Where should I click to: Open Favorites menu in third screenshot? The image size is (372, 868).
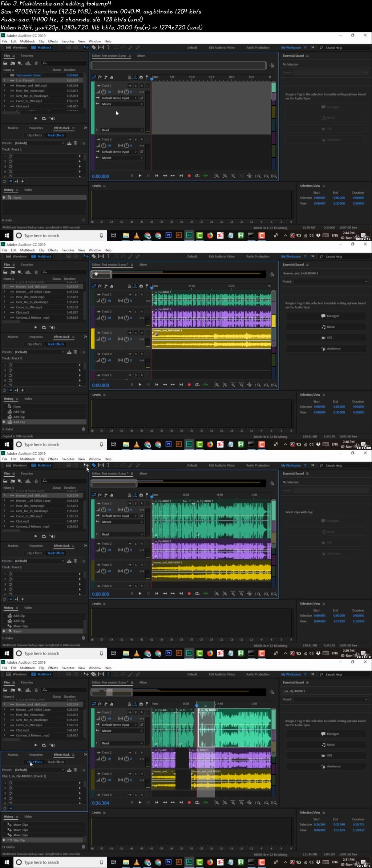(68, 459)
